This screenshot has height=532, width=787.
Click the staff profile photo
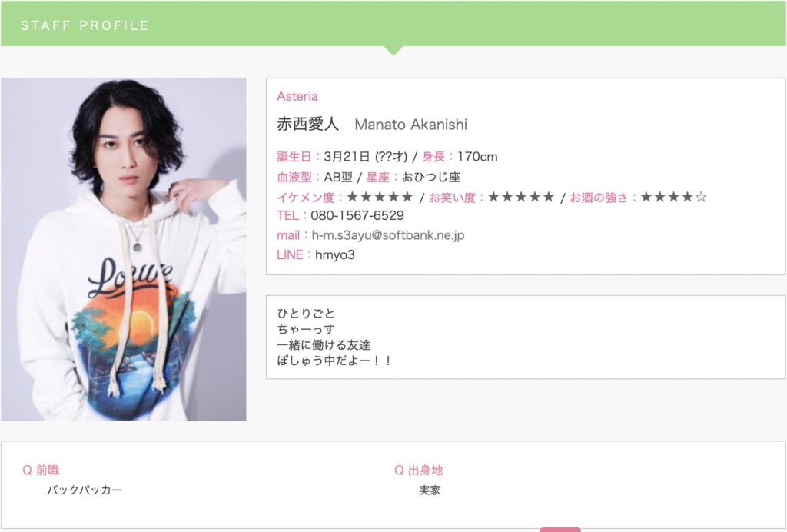[124, 249]
